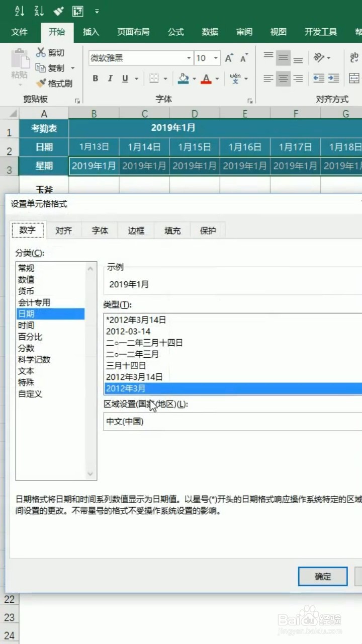Click the Orientation text angle icon
Screen dimensions: 362x644
point(319,58)
